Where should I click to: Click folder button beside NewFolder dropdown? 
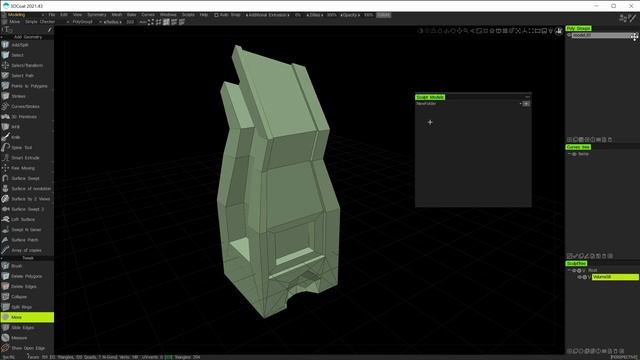coord(526,104)
